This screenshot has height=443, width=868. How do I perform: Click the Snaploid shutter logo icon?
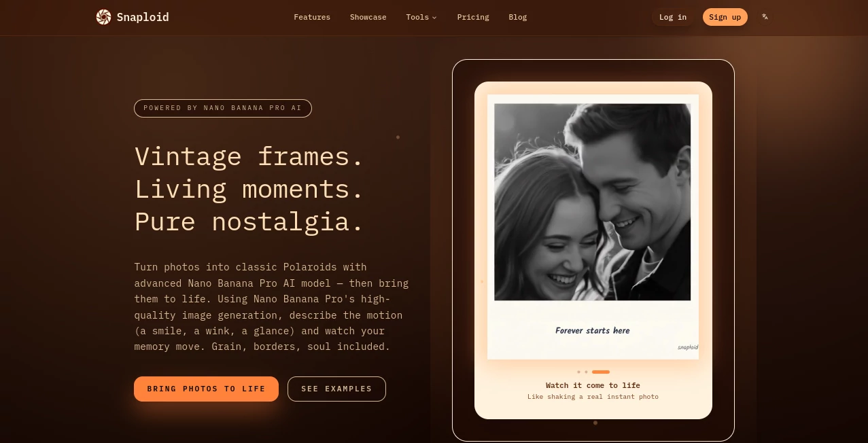coord(103,17)
